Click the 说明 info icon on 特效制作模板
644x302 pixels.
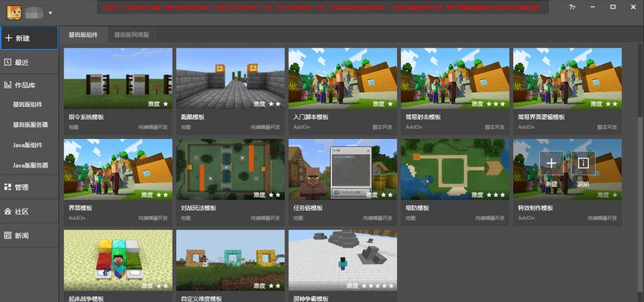tap(584, 163)
